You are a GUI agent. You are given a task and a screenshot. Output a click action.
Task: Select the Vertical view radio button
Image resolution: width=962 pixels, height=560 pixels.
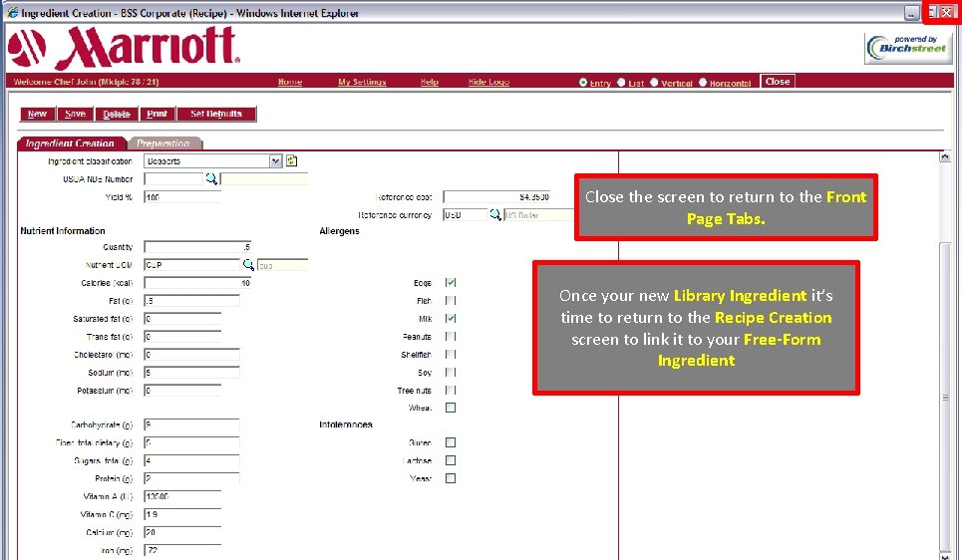point(654,82)
